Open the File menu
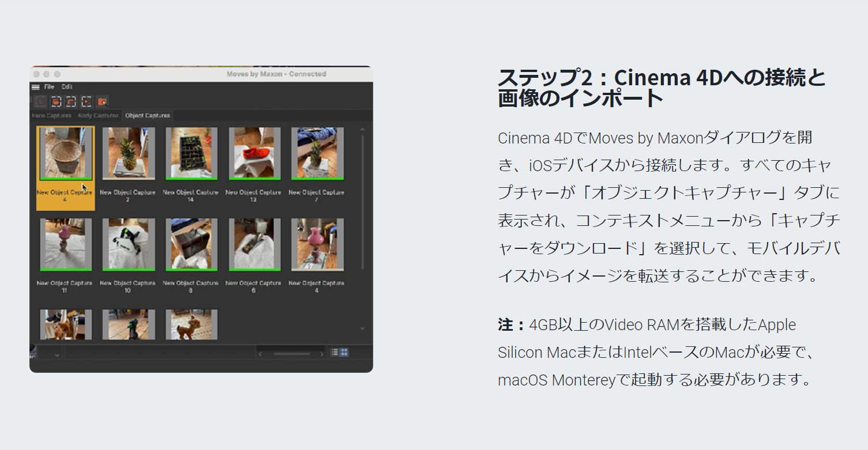868x450 pixels. pyautogui.click(x=49, y=87)
